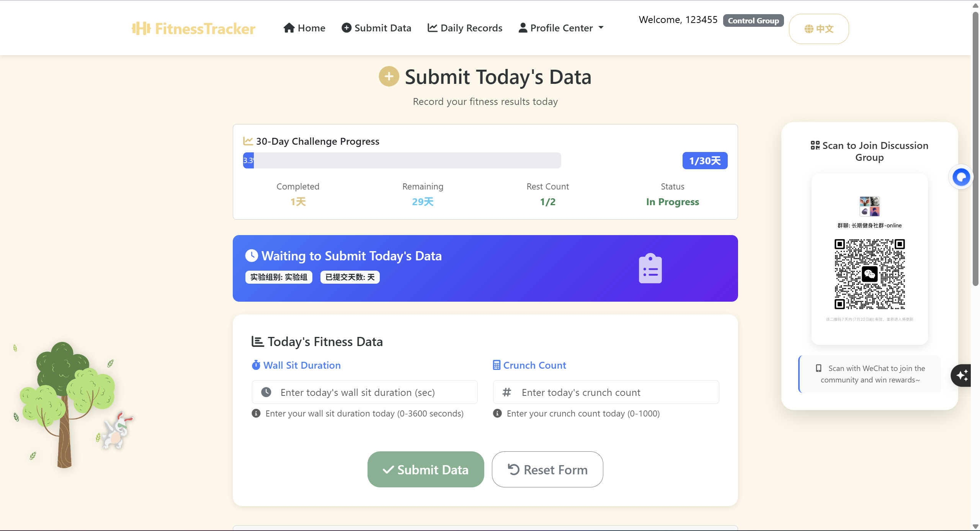This screenshot has width=980, height=531.
Task: Click the group chat avatar above QR code
Action: pyautogui.click(x=869, y=206)
